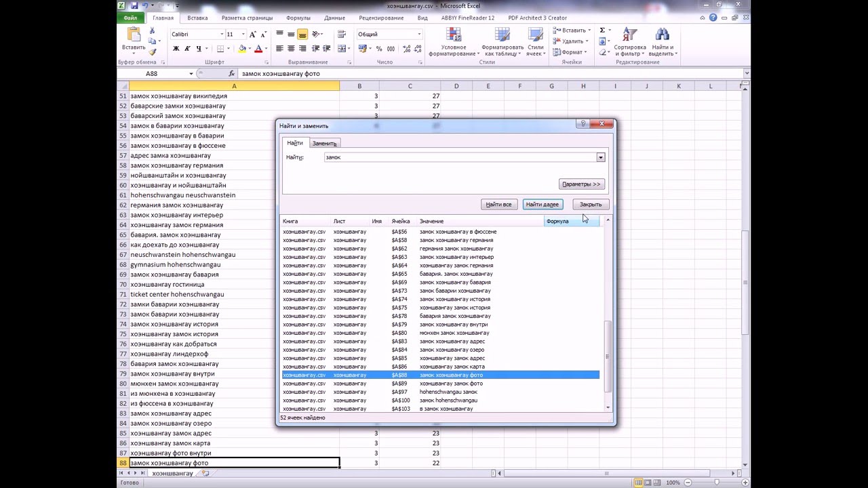The height and width of the screenshot is (488, 868).
Task: Toggle left text alignment
Action: pyautogui.click(x=279, y=49)
